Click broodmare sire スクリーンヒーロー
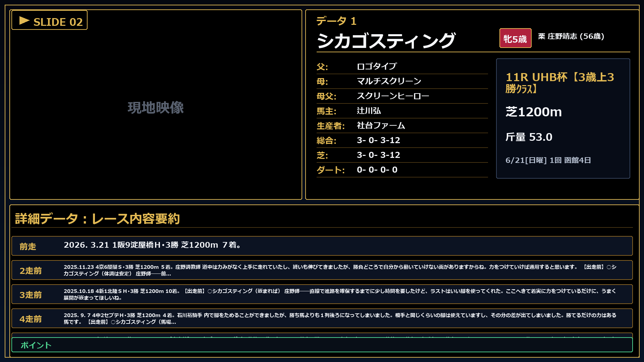Screen dimensions: 644x362 (393, 96)
